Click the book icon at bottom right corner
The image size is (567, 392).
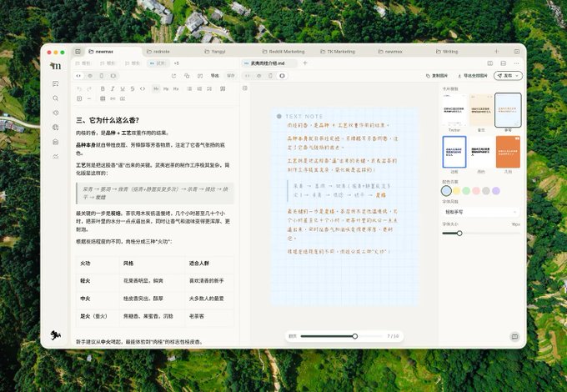(514, 336)
